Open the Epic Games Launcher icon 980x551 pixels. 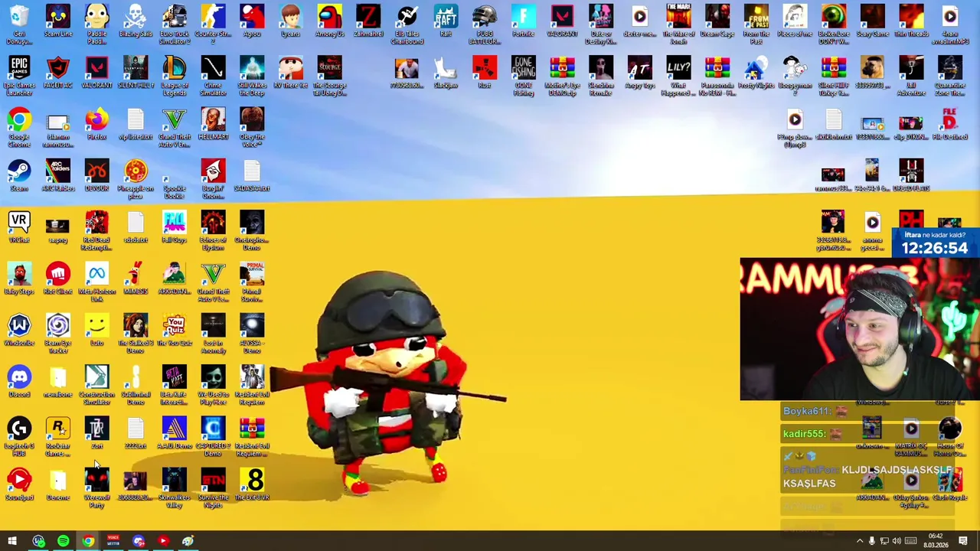point(19,76)
